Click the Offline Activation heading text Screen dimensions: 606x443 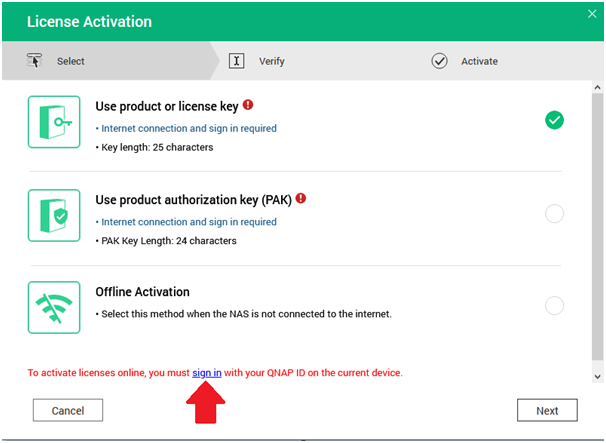pyautogui.click(x=142, y=292)
